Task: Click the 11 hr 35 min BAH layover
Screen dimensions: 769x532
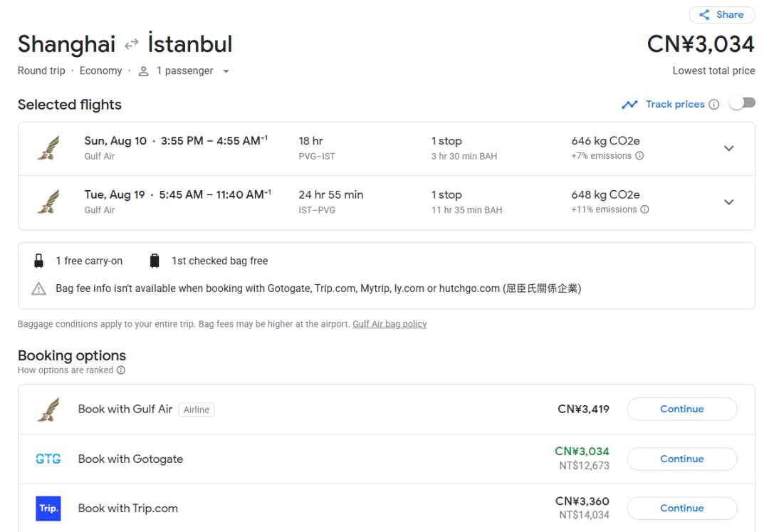Action: (x=466, y=210)
